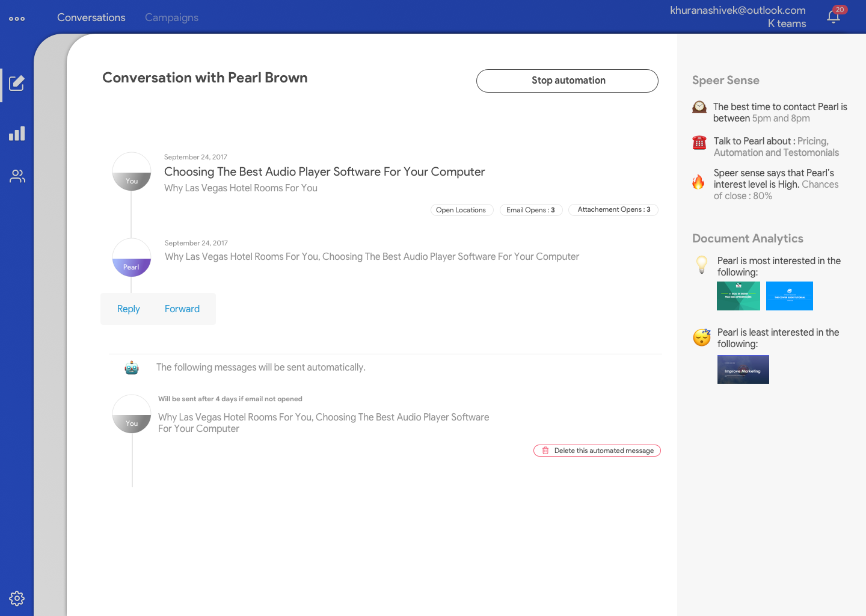
Task: Click the robot automation icon
Action: tap(132, 368)
